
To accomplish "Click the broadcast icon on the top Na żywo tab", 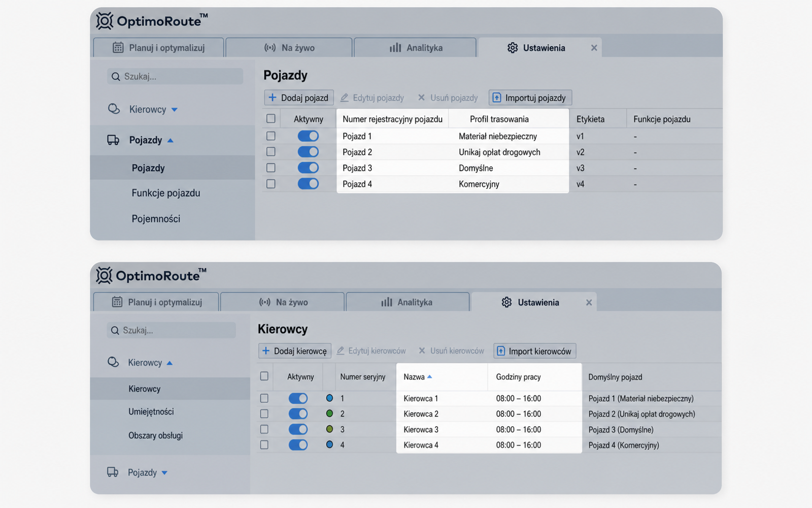I will 270,48.
